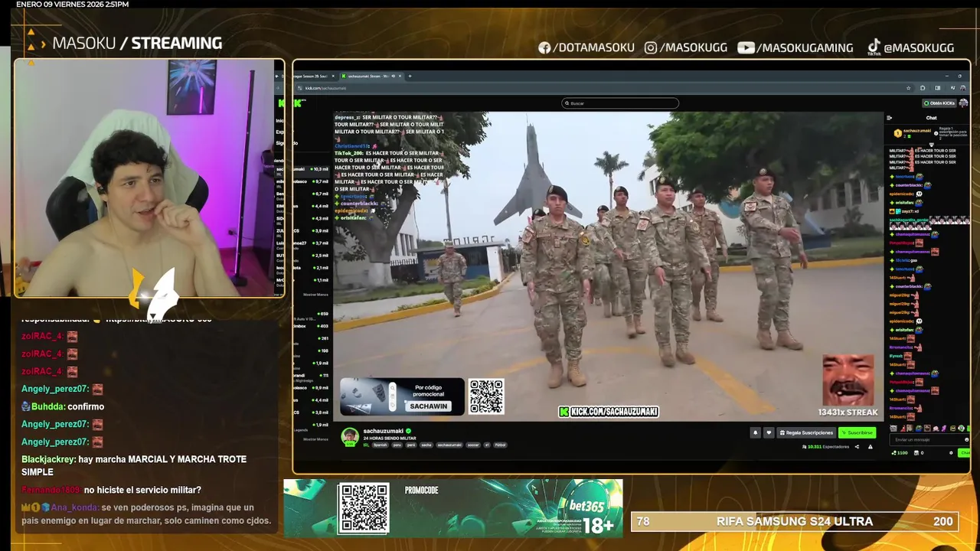Click Ana_konda username in stream chat

74,507
